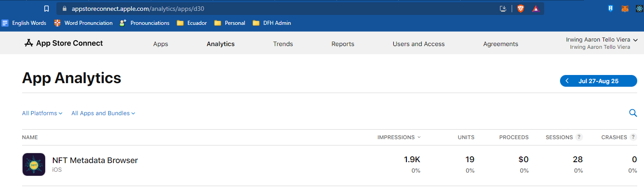Click the lock icon beside the URL
Screen dimensions: 644x192
pos(64,9)
